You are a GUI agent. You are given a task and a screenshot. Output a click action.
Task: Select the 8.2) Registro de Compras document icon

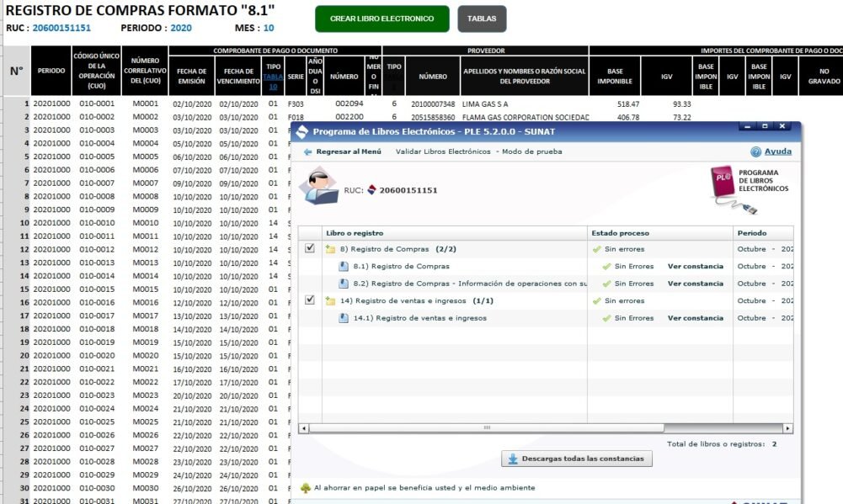[344, 284]
